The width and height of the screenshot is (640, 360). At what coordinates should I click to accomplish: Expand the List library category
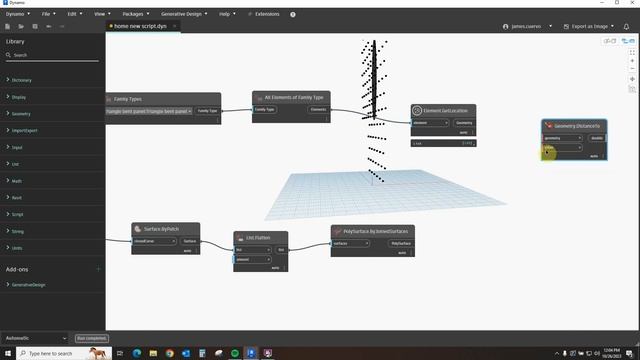click(15, 164)
